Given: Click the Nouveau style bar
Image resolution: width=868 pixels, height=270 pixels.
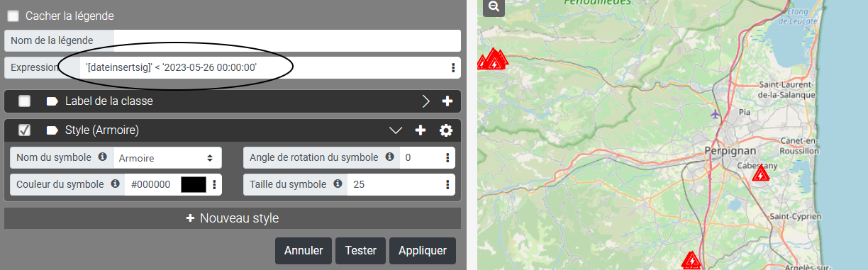Looking at the screenshot, I should (x=233, y=218).
